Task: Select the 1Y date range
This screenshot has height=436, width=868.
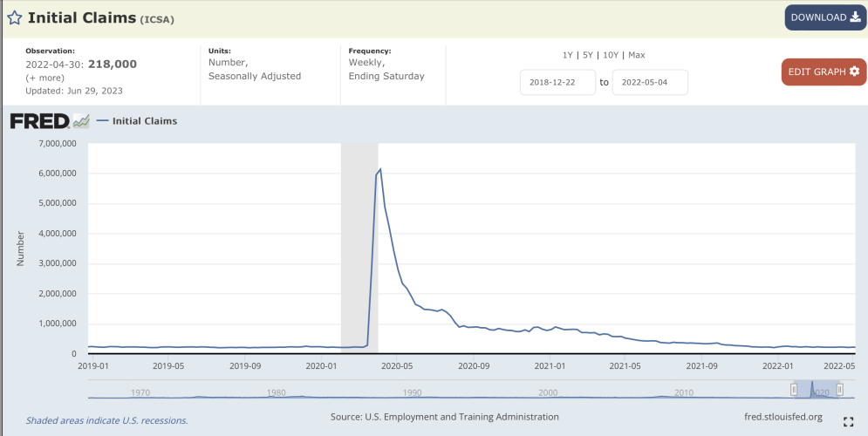Action: [567, 55]
